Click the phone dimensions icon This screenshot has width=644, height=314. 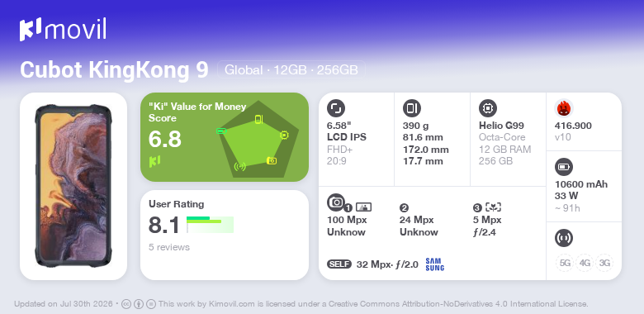[x=412, y=108]
